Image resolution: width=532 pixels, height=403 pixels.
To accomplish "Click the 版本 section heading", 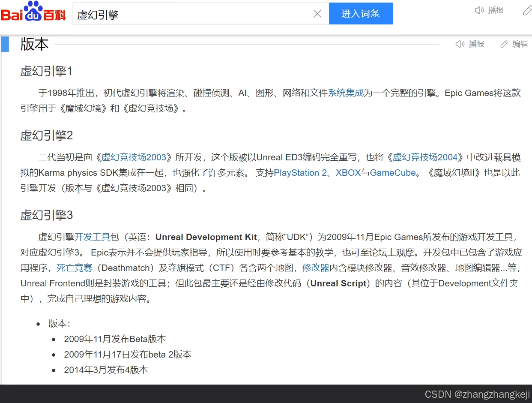I will [x=34, y=44].
